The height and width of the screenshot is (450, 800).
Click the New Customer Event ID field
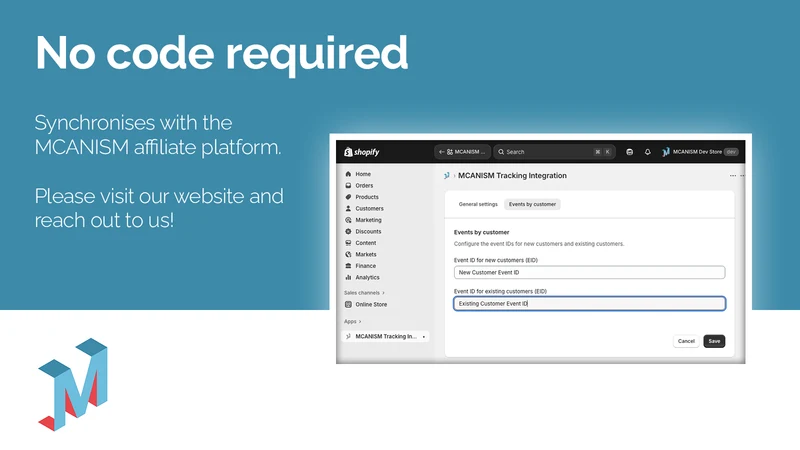pyautogui.click(x=589, y=272)
